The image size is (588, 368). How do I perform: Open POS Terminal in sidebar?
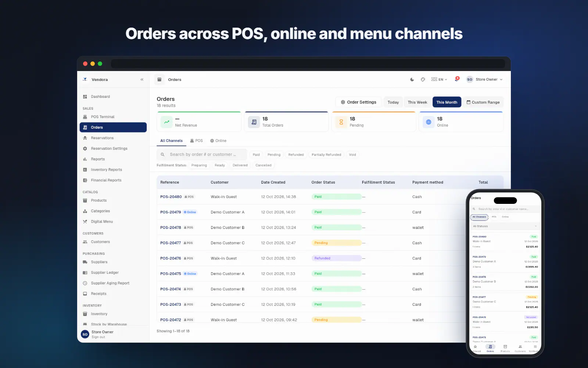tap(113, 117)
